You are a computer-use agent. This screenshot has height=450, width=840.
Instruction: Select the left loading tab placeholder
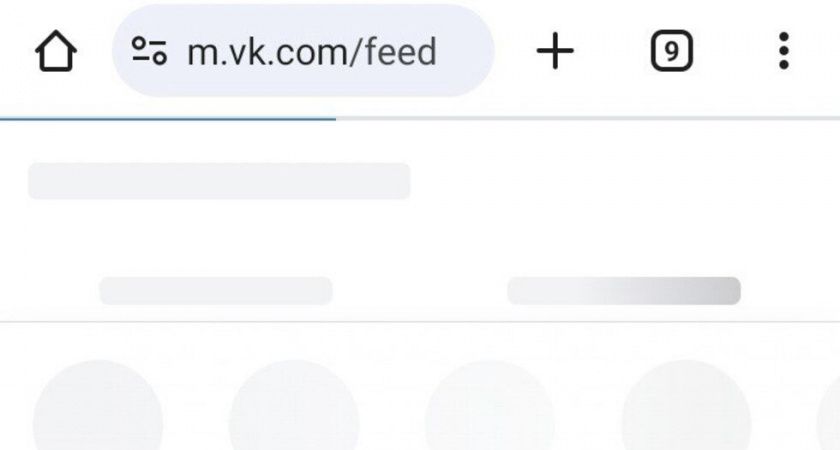[216, 291]
